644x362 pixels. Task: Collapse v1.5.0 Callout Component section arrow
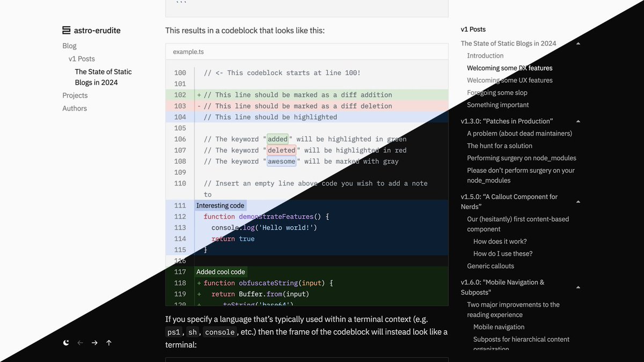578,202
